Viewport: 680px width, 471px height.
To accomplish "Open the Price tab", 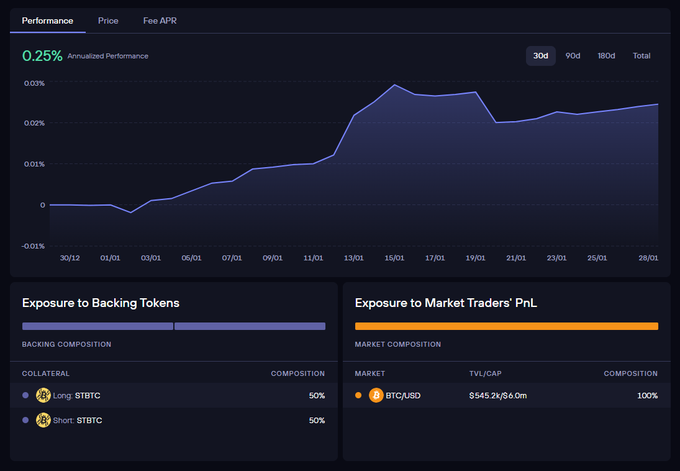I will pyautogui.click(x=108, y=20).
